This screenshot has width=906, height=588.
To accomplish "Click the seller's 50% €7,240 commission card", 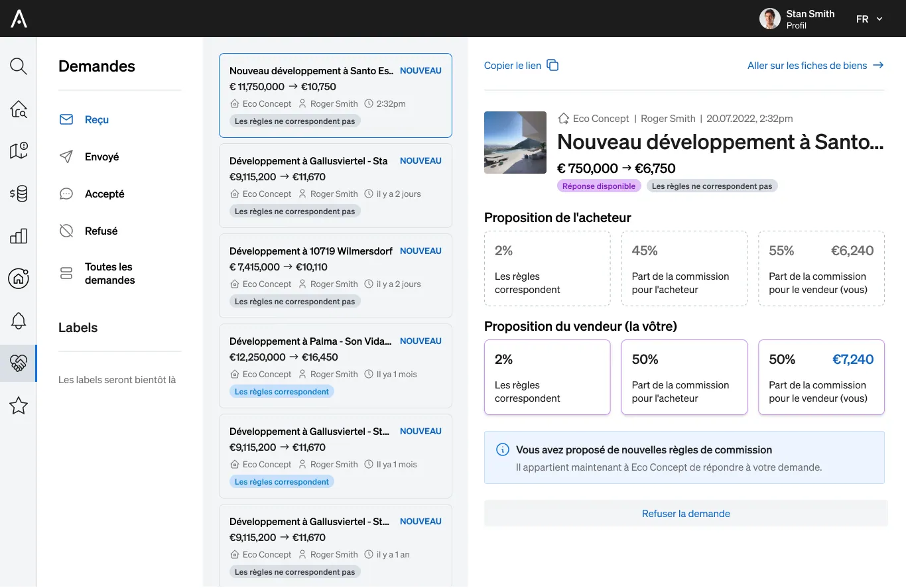I will [821, 377].
